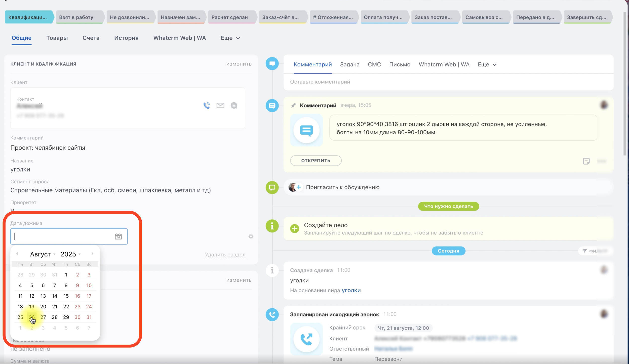Click the ОТКРЕПИТЬ button

pyautogui.click(x=316, y=161)
